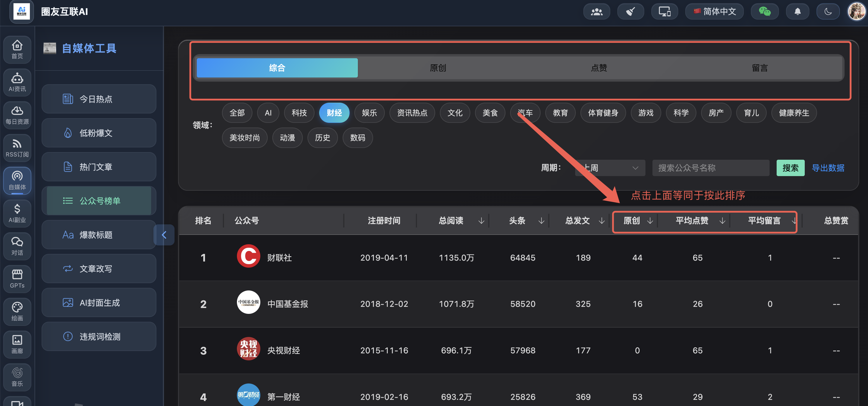Sort by 平均点赞 column arrow
This screenshot has width=868, height=406.
pyautogui.click(x=722, y=221)
